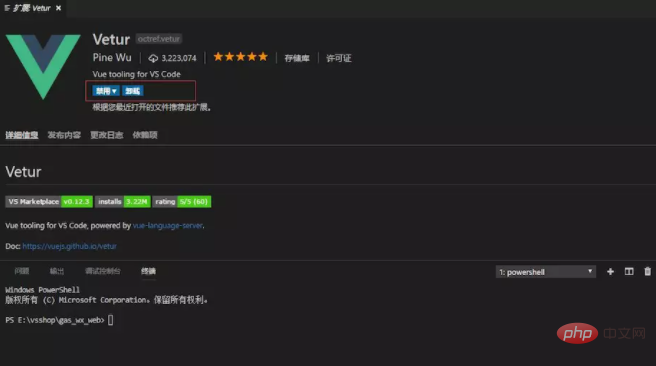The height and width of the screenshot is (366, 656).
Task: Click the download cloud icon
Action: click(153, 58)
